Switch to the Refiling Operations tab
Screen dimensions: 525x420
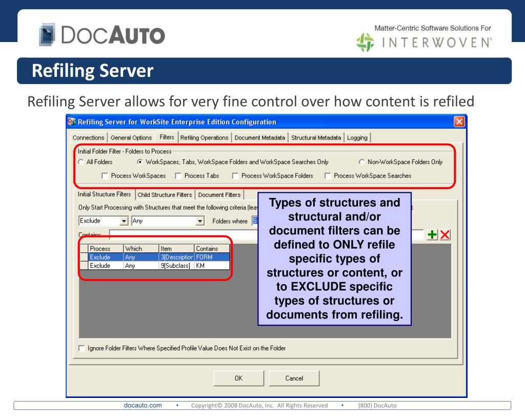coord(204,137)
